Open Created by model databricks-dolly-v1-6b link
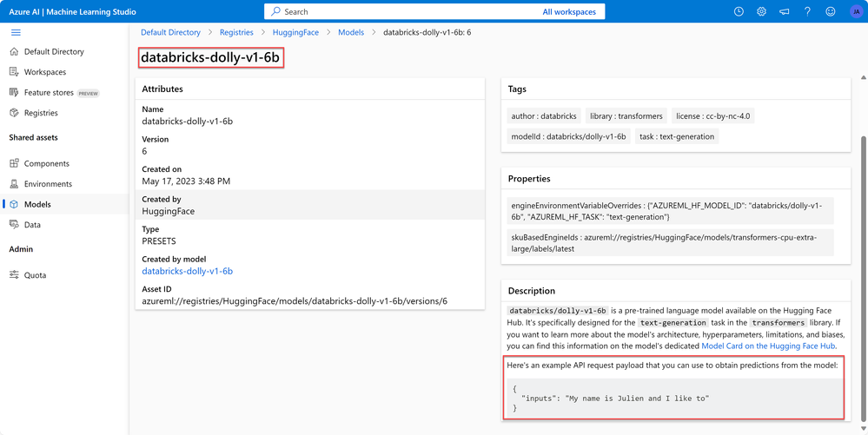This screenshot has width=868, height=435. click(187, 271)
